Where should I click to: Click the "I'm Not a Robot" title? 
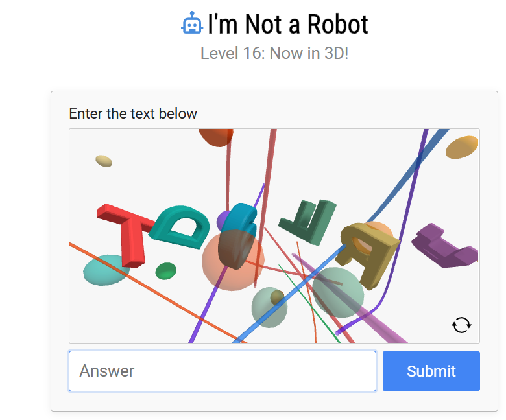coord(288,25)
